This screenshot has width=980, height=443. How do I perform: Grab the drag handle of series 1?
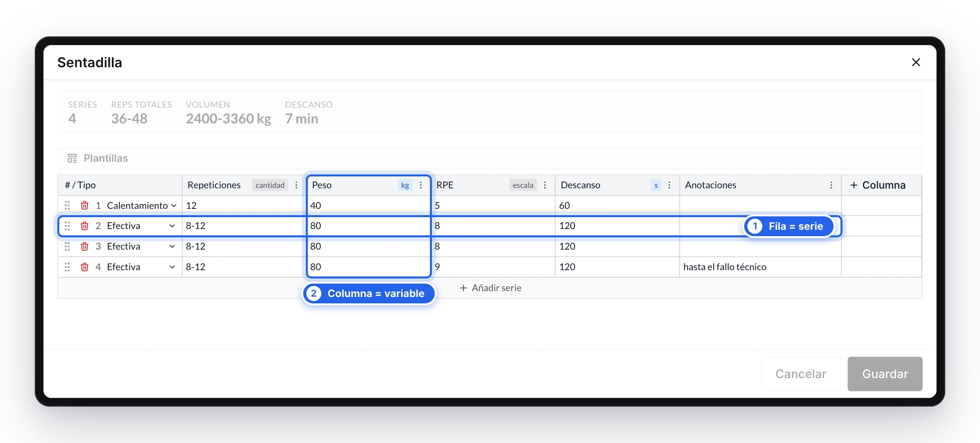point(67,205)
